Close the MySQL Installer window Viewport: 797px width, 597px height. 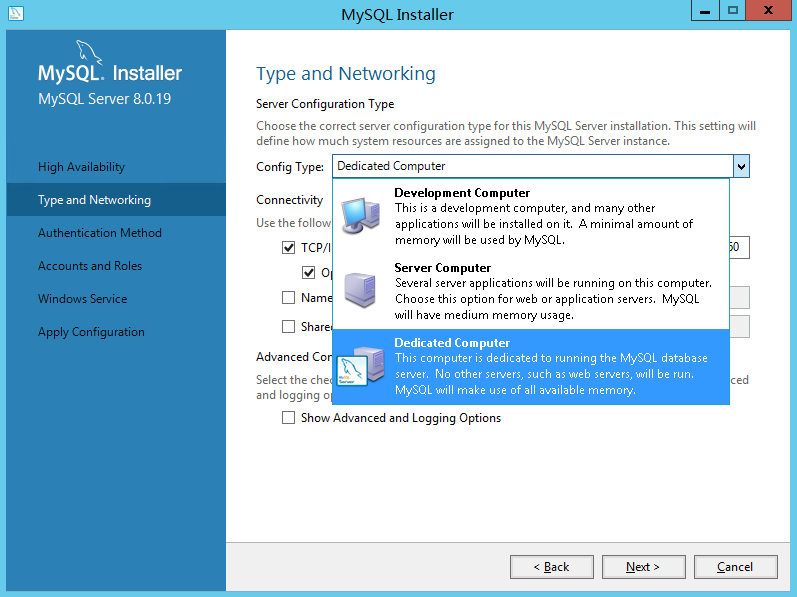click(x=769, y=11)
